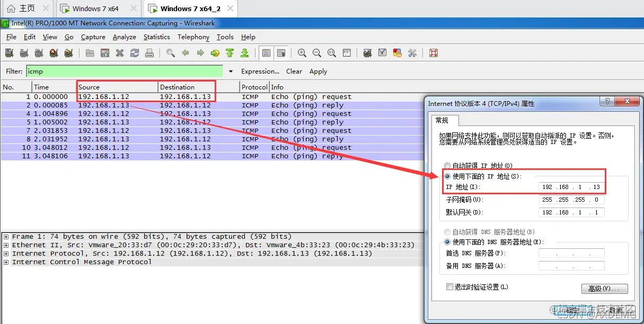The height and width of the screenshot is (324, 644).
Task: Open the Capture menu
Action: (93, 37)
